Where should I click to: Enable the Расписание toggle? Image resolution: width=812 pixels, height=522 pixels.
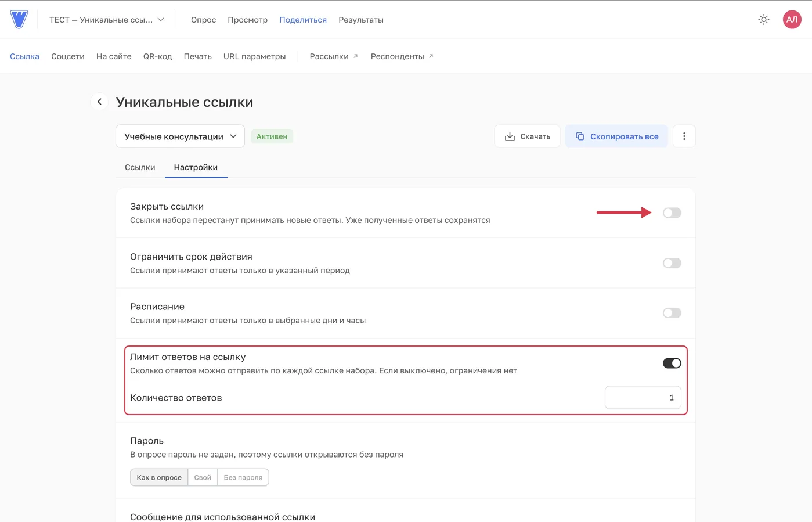[672, 313]
